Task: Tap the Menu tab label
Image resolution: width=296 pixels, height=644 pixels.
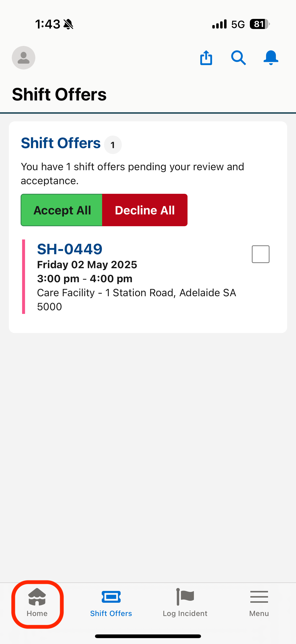Action: pos(259,614)
